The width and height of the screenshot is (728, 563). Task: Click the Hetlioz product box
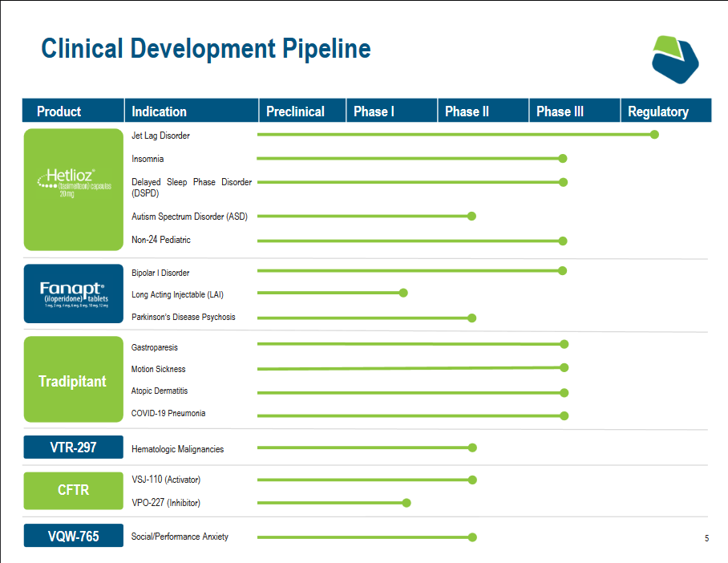[73, 189]
